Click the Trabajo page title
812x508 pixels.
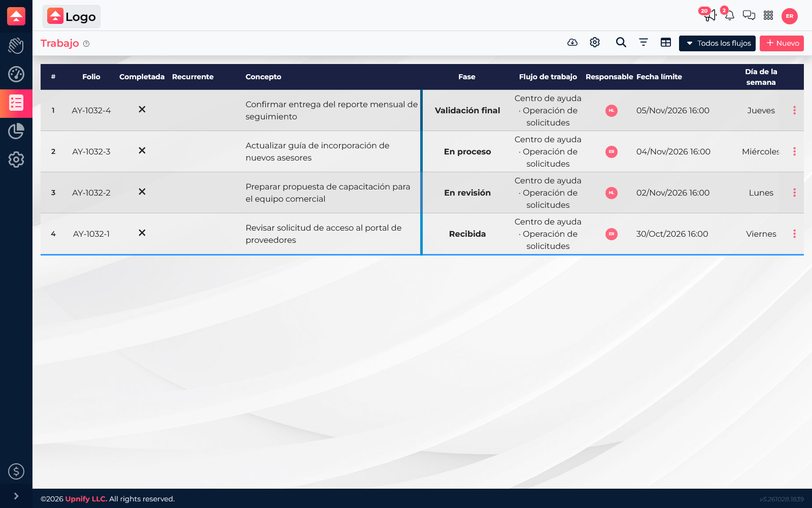pyautogui.click(x=60, y=43)
